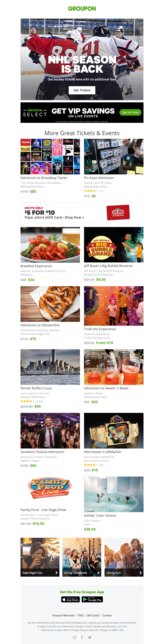Click the Twitter bird icon
The image size is (164, 644).
click(89, 637)
